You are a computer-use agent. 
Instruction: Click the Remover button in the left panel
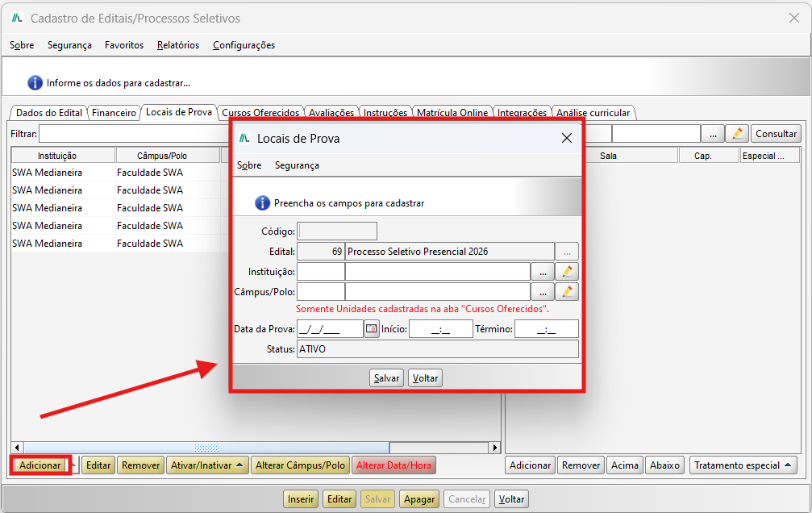pos(141,465)
